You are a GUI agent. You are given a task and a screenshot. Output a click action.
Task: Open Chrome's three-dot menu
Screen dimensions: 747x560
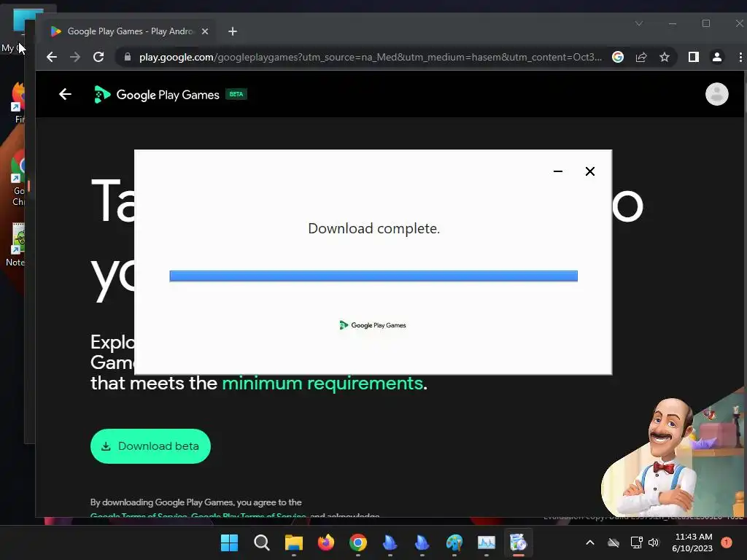coord(740,57)
